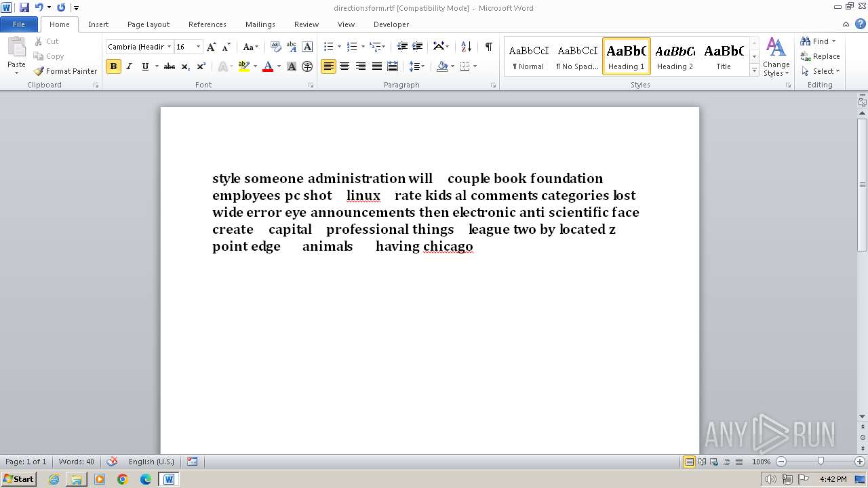Toggle Show/Hide paragraph marks
This screenshot has height=488, width=868.
(x=488, y=47)
